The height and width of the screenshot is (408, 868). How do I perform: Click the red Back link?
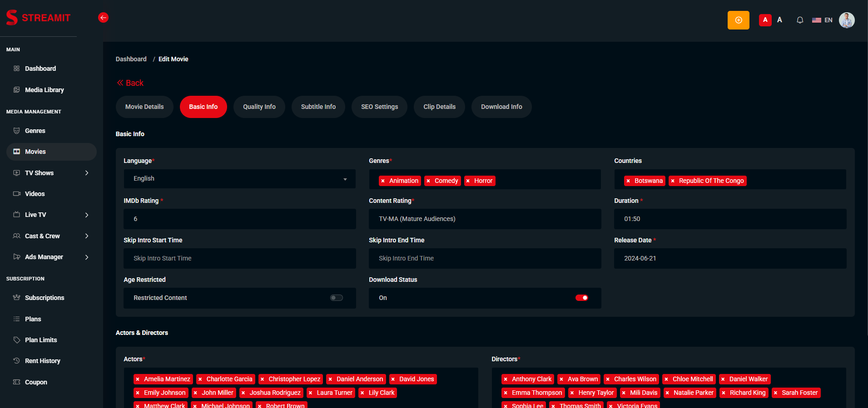(130, 83)
